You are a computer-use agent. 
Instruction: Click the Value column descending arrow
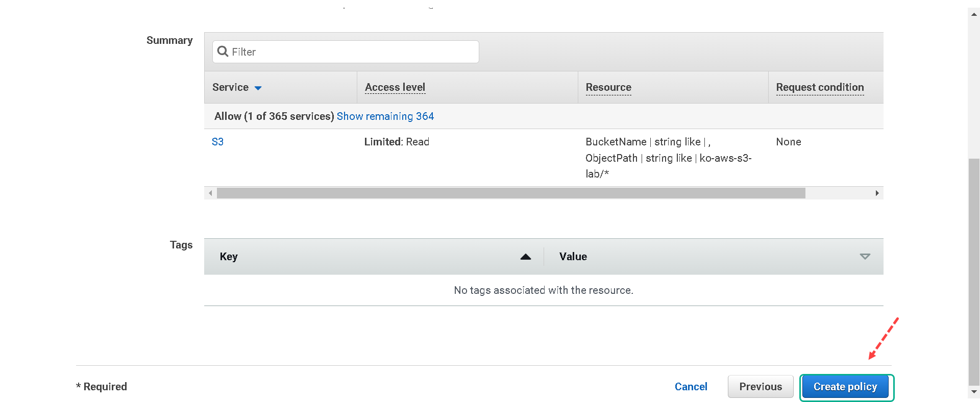click(x=865, y=257)
